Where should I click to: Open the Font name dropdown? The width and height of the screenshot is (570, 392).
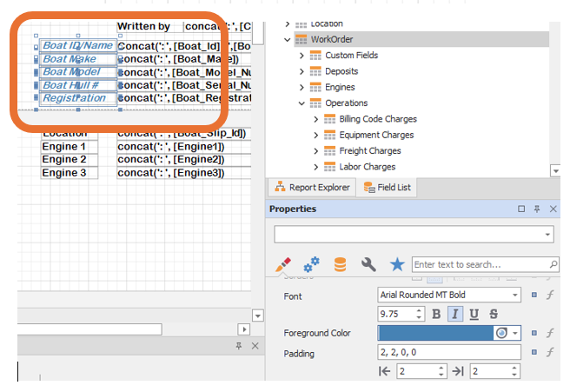514,296
